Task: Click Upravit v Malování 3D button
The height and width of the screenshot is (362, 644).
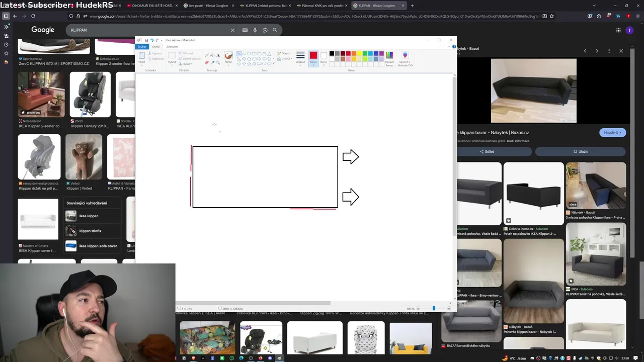Action: point(405,58)
